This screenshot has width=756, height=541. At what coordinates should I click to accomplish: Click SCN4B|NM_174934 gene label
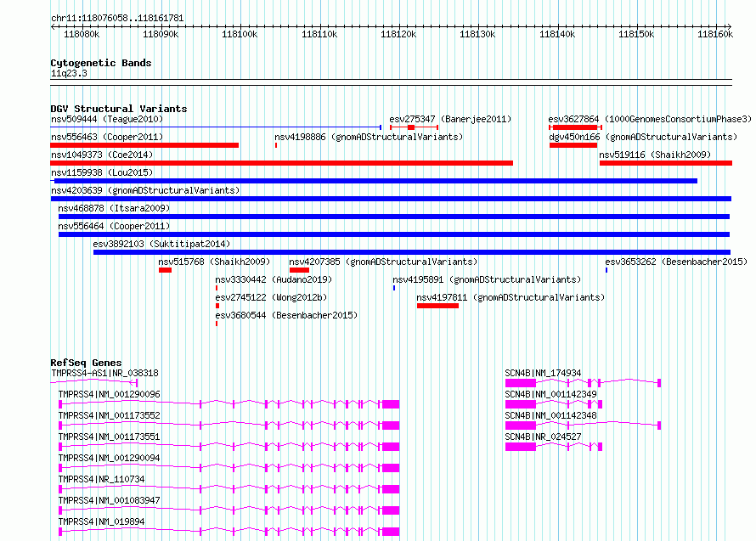pyautogui.click(x=543, y=373)
